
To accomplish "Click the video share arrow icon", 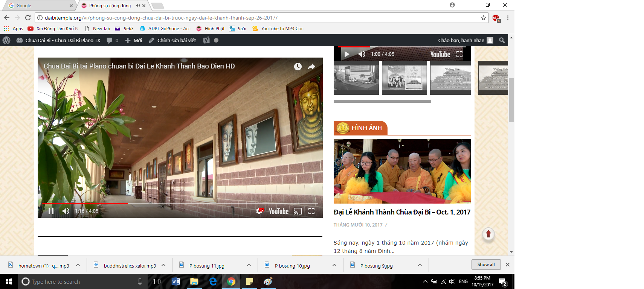I will (x=311, y=67).
